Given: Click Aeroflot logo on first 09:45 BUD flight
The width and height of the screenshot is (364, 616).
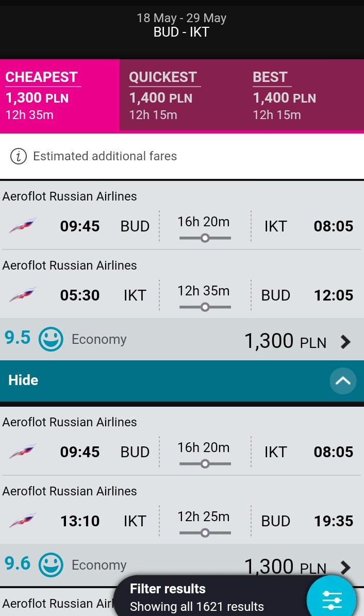Looking at the screenshot, I should pyautogui.click(x=23, y=225).
